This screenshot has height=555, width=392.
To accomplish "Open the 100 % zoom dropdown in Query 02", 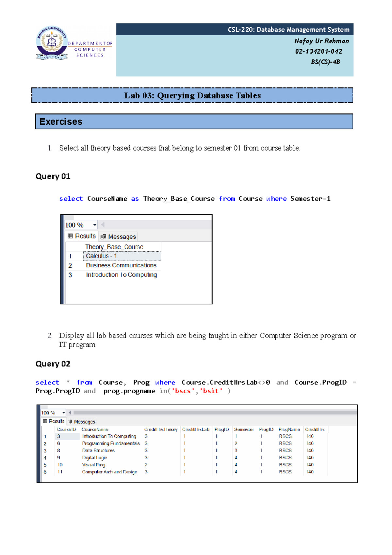I will [64, 413].
